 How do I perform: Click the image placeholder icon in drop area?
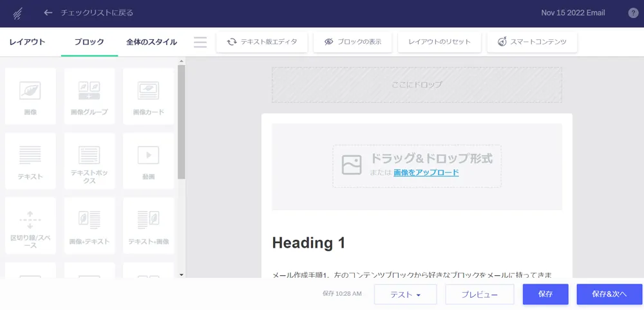point(352,165)
